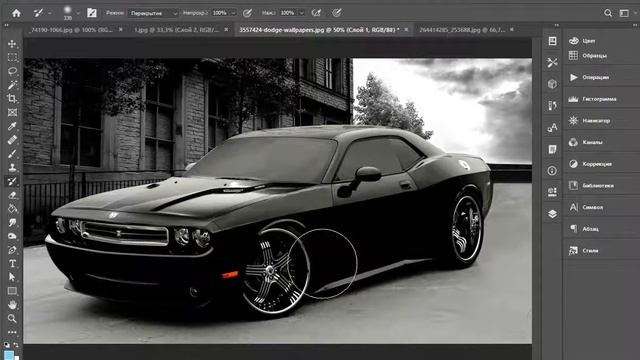Swap foreground and background colors
The height and width of the screenshot is (360, 640).
[16, 345]
